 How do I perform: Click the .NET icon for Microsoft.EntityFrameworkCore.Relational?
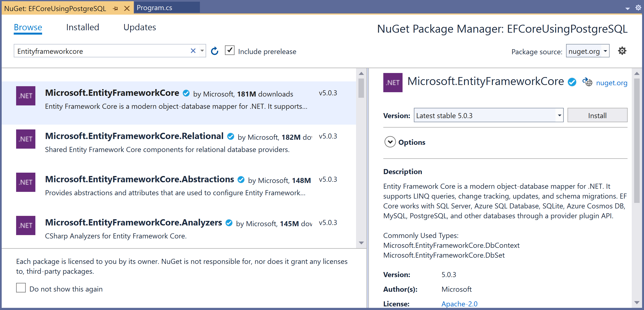coord(26,139)
